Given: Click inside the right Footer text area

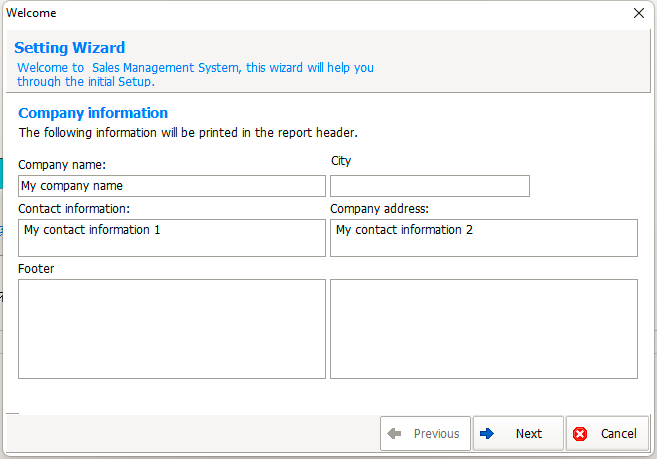Looking at the screenshot, I should click(484, 329).
